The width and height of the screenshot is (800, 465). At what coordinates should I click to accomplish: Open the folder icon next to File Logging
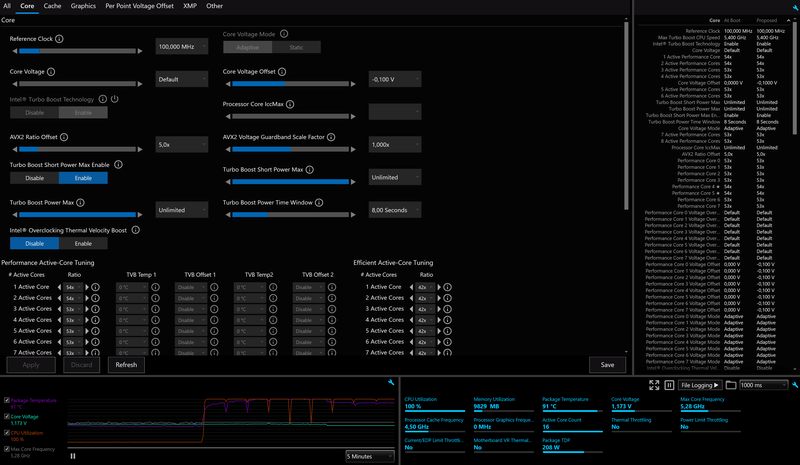click(731, 384)
